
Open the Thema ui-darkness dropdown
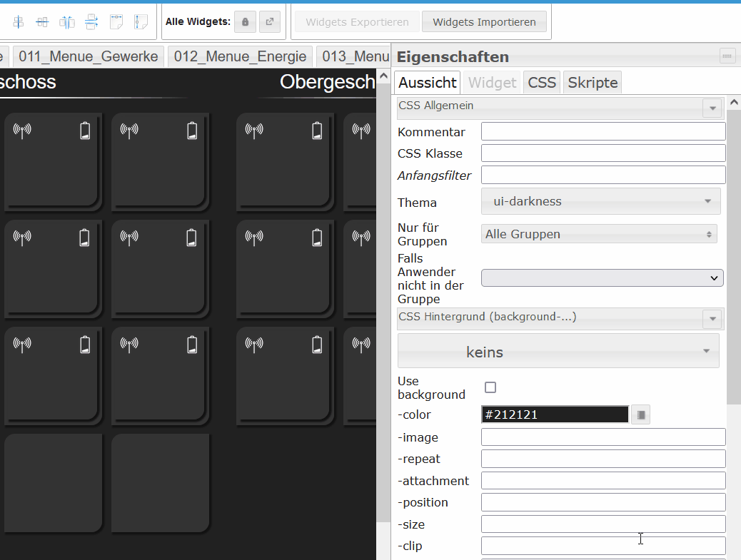[x=600, y=201]
